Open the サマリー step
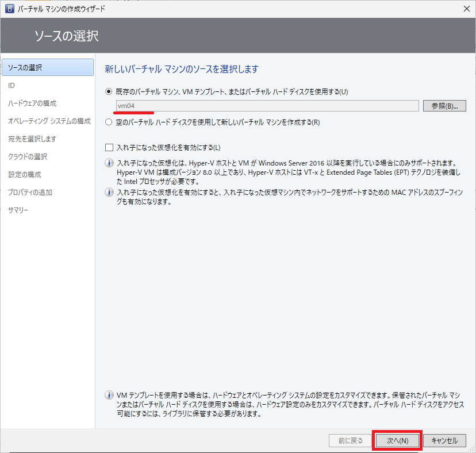The width and height of the screenshot is (476, 453). click(x=18, y=210)
